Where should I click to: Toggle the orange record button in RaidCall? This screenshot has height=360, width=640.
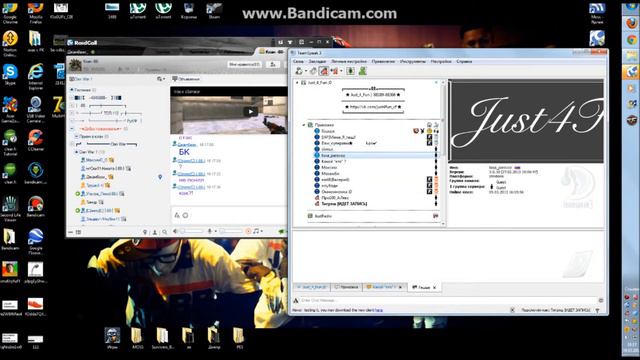point(248,231)
